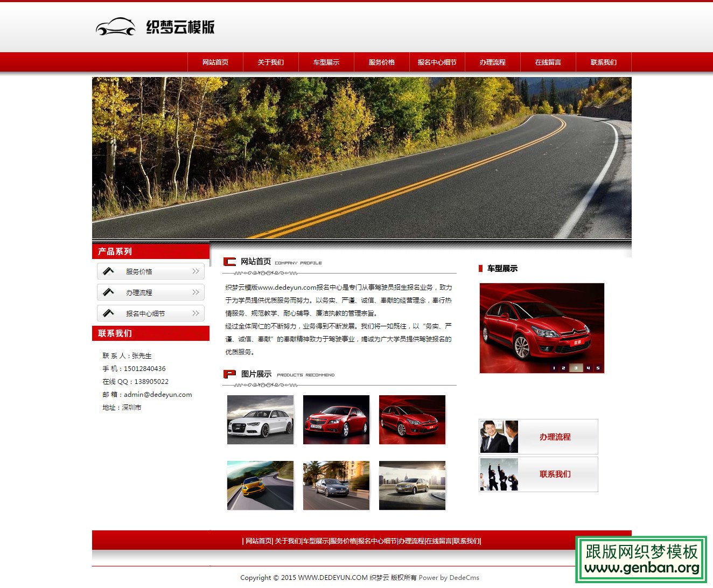
Task: Click the 联系我们 banner button
Action: pyautogui.click(x=539, y=474)
